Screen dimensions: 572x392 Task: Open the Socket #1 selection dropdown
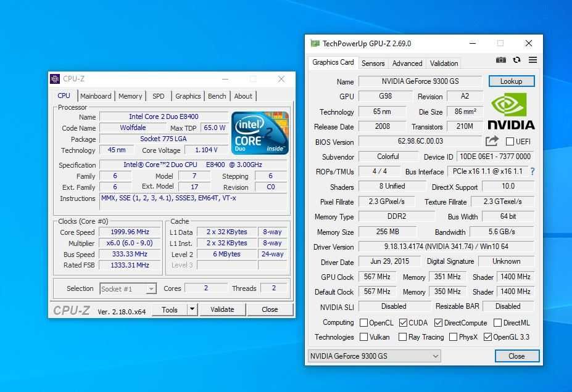[x=128, y=289]
